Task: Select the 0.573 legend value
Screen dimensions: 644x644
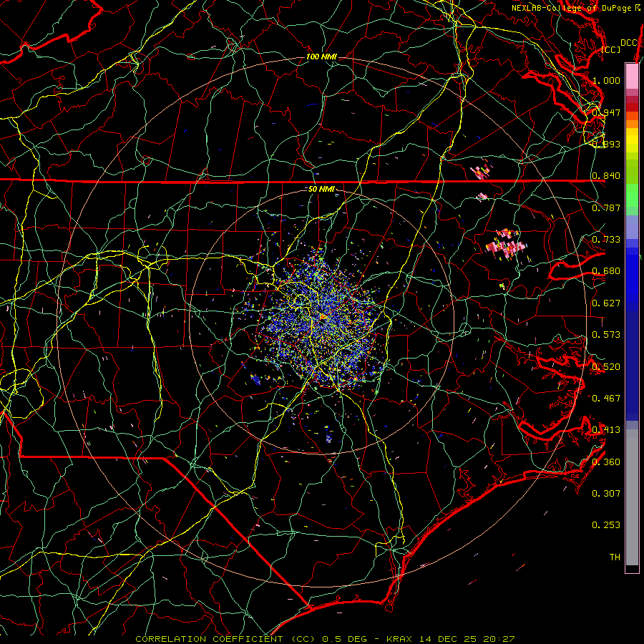Action: [x=606, y=335]
